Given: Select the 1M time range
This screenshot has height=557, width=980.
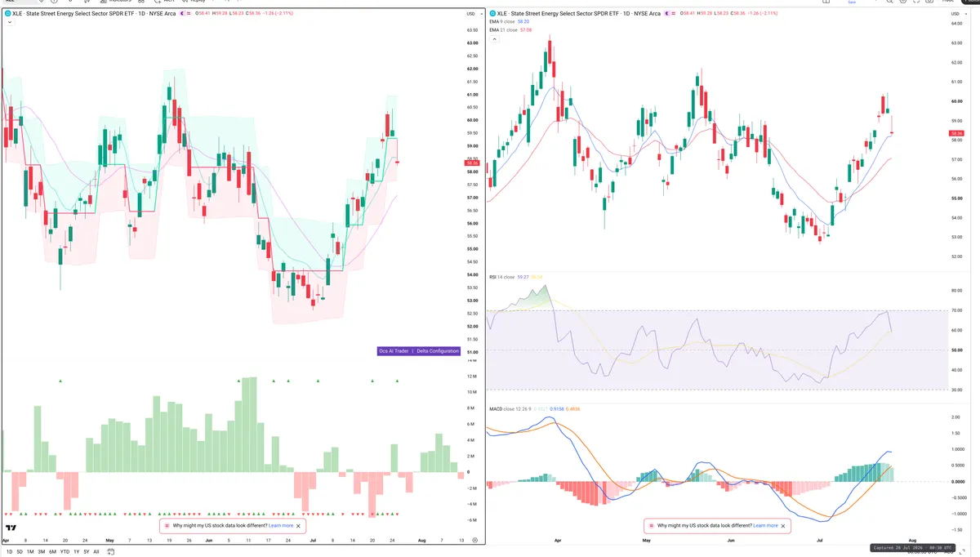Looking at the screenshot, I should pos(30,551).
